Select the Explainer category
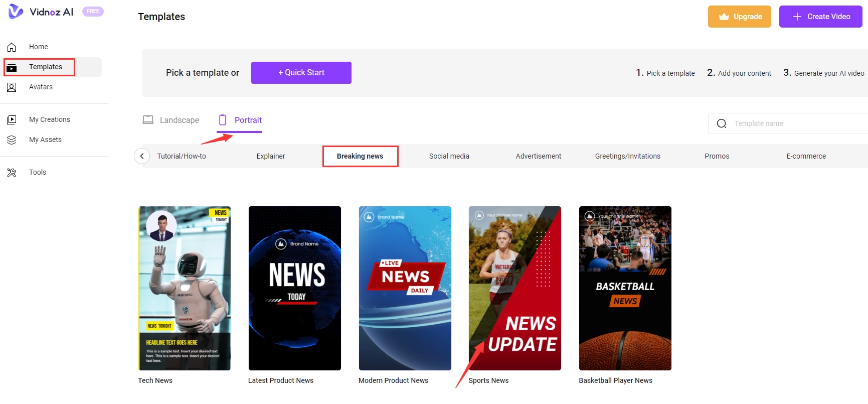This screenshot has height=404, width=868. click(270, 157)
